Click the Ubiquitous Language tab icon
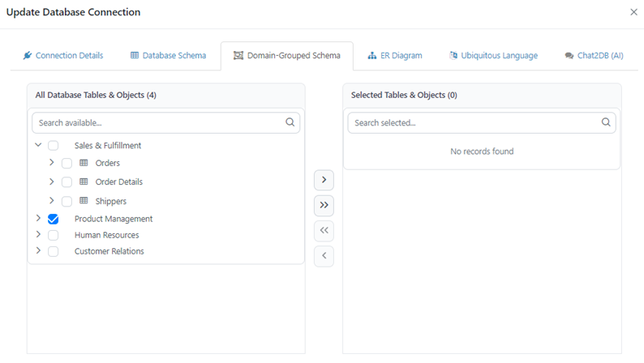The image size is (644, 363). 453,55
